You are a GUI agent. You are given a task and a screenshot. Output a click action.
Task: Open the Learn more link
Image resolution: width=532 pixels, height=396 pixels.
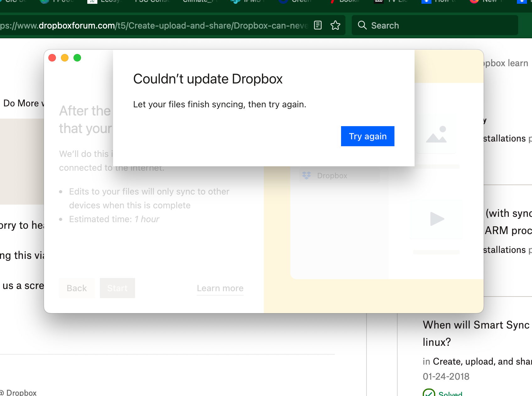coord(220,288)
